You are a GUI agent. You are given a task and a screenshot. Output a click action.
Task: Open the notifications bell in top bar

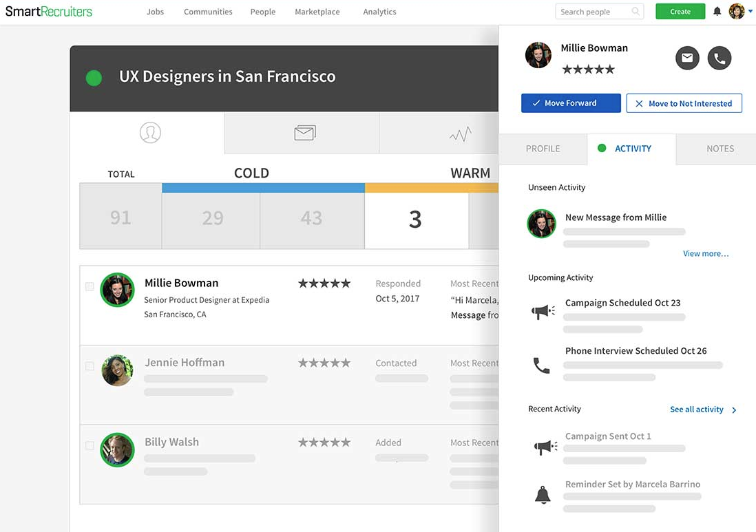[717, 11]
